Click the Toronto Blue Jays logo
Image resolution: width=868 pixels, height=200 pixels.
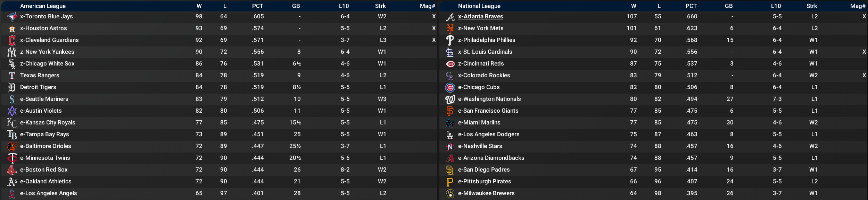(12, 17)
